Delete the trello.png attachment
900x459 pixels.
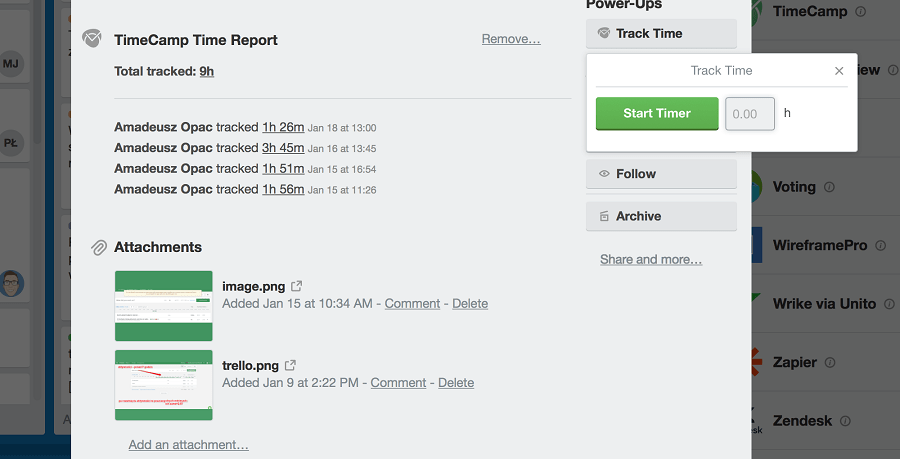pos(456,383)
